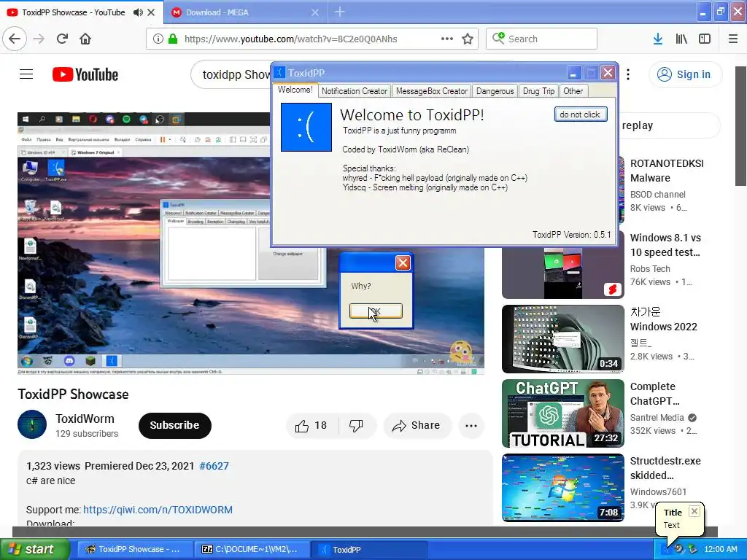Open the qiwi.com TOXIDWORM support link
Image resolution: width=747 pixels, height=560 pixels.
tap(158, 510)
